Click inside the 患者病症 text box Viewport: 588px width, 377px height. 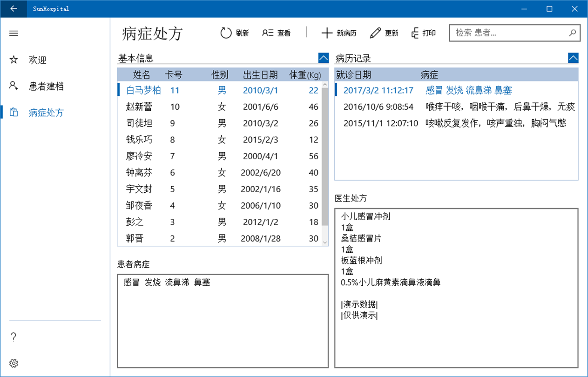coord(223,321)
